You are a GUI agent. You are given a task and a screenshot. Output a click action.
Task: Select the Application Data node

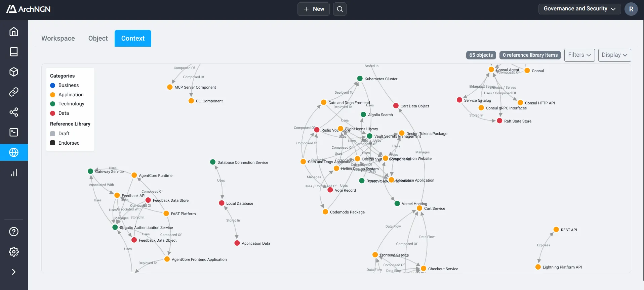pos(237,243)
